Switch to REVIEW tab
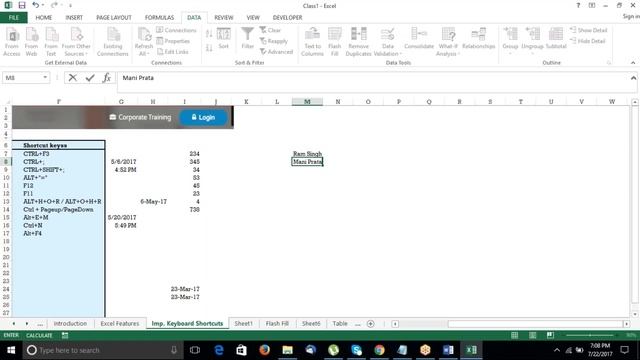 [x=224, y=18]
